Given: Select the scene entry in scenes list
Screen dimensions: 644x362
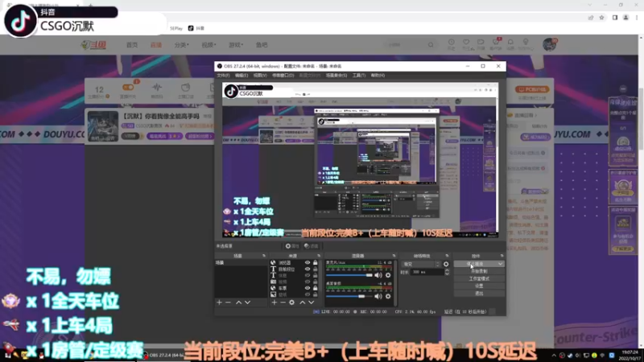Looking at the screenshot, I should point(241,263).
